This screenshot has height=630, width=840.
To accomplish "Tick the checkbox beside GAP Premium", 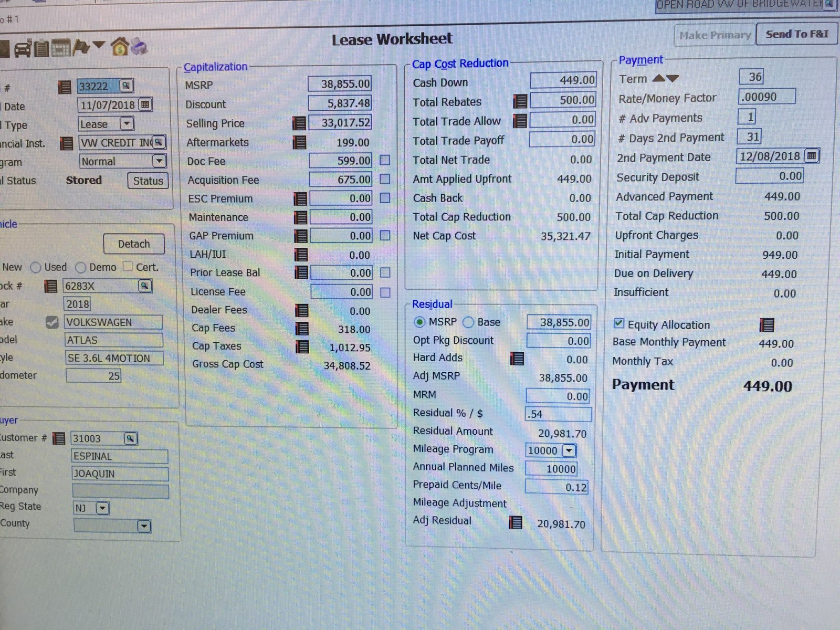I will [385, 236].
